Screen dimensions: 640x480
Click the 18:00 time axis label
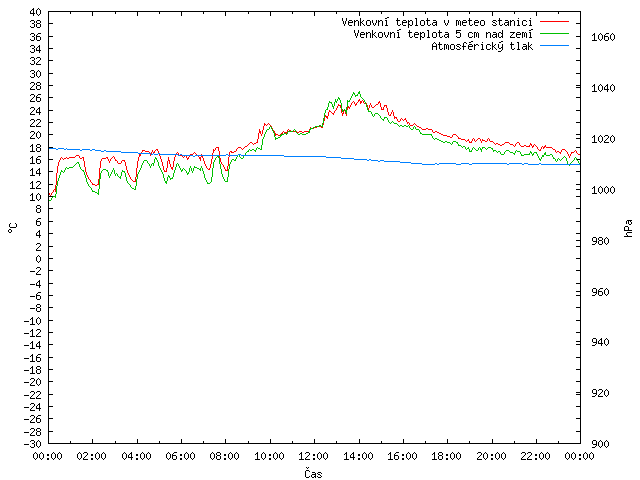click(x=447, y=456)
